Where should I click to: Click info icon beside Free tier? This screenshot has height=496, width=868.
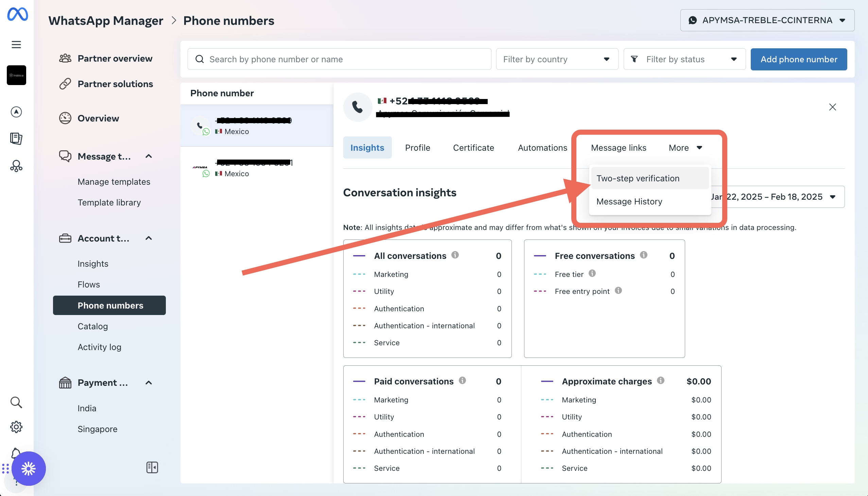(x=592, y=273)
